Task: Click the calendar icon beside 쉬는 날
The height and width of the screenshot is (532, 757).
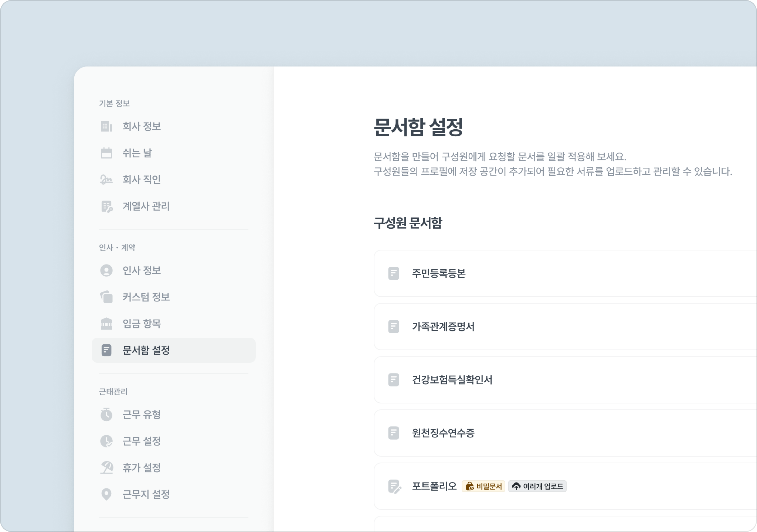Action: pos(106,153)
